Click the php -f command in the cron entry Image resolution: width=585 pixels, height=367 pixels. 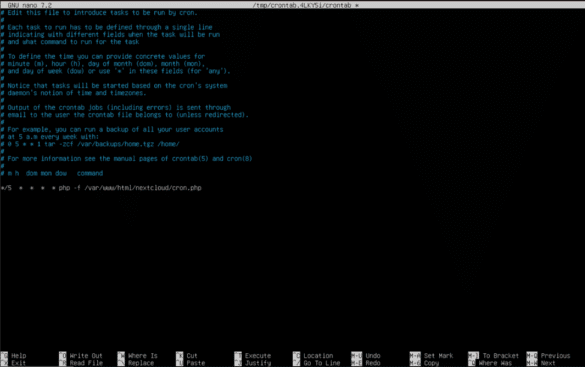(70, 188)
